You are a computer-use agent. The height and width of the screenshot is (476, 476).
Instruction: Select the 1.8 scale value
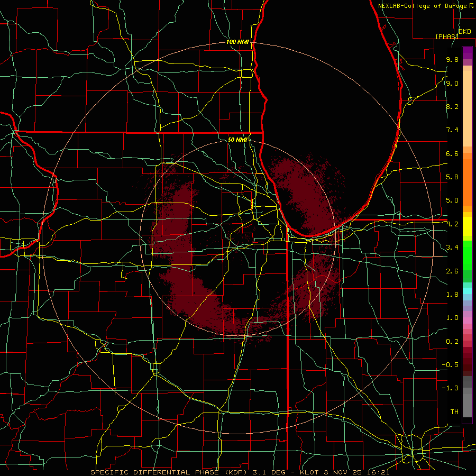coord(452,295)
